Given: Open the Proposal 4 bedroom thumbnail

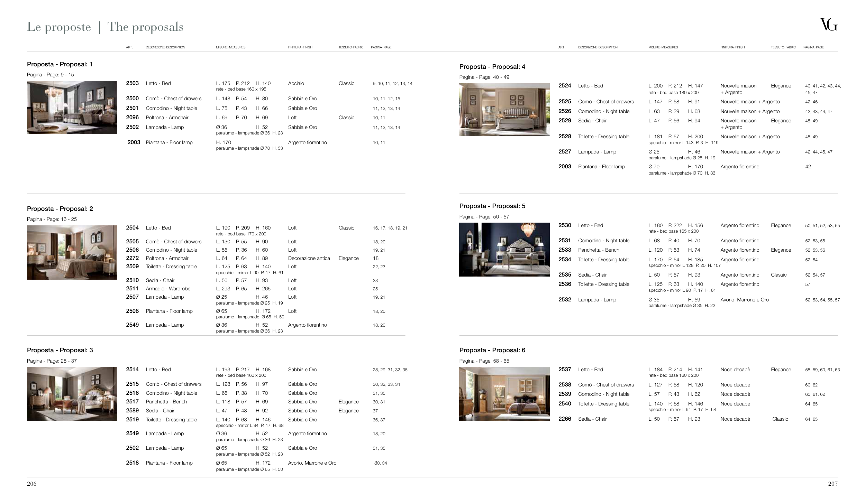Looking at the screenshot, I should [504, 110].
